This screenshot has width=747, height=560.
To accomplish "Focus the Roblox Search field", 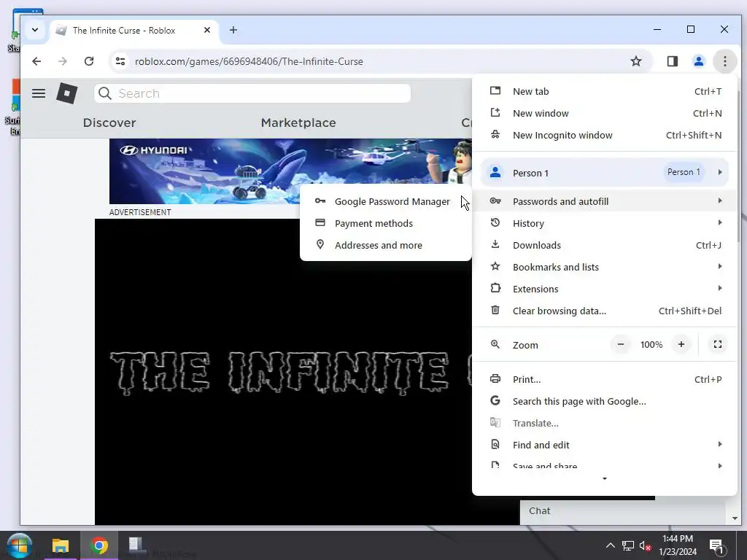I will [x=252, y=93].
